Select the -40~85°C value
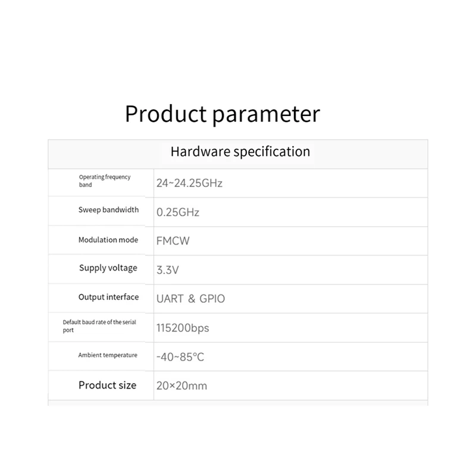This screenshot has height=476, width=476. pos(180,357)
